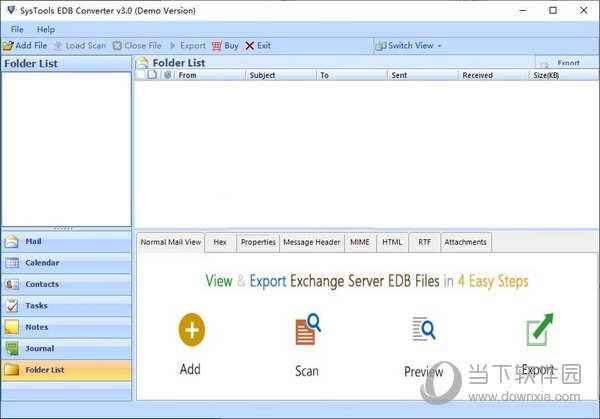Click the app icon in the title bar
Viewport: 600px width, 419px height.
coord(11,10)
